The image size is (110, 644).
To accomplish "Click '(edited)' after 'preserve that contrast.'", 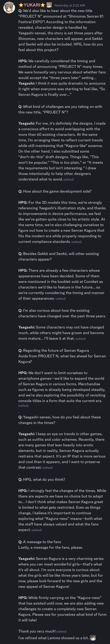I will 48,467.
